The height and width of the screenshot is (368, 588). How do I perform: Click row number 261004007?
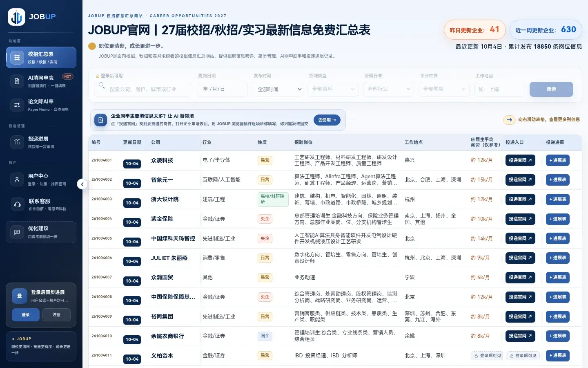pyautogui.click(x=102, y=277)
